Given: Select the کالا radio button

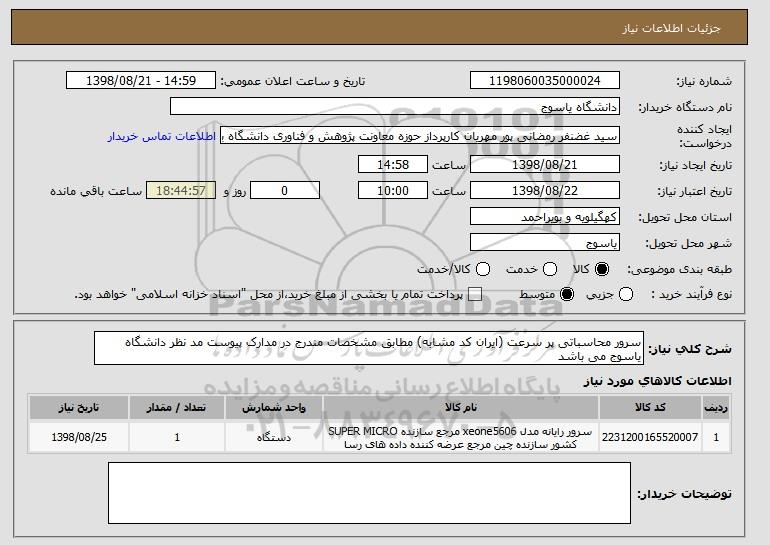Looking at the screenshot, I should (x=601, y=269).
